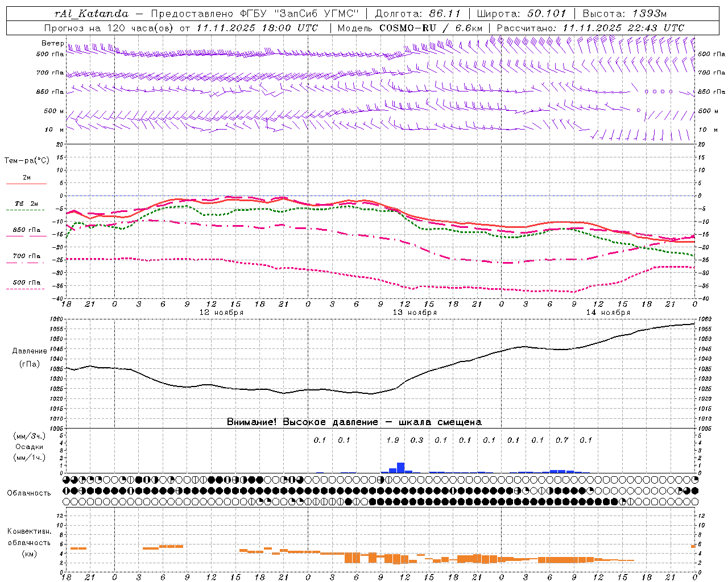Click the 500 м wind level label on left
728x582 pixels.
tap(54, 111)
